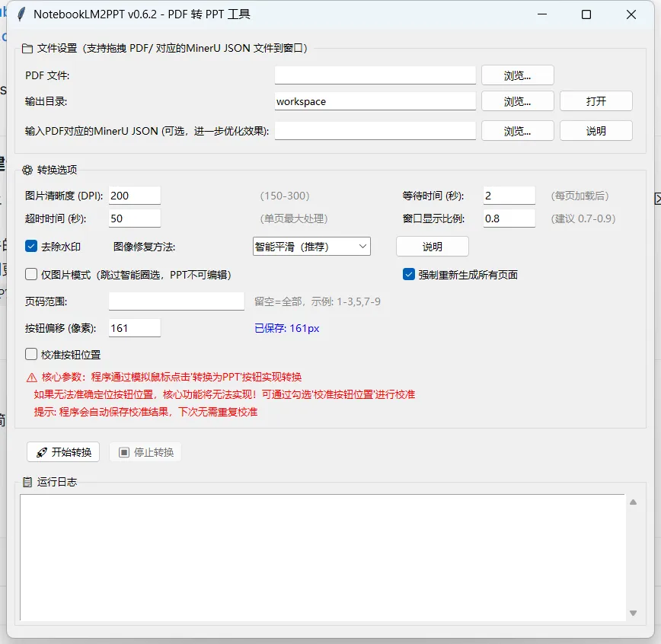Click the hint text (150-300)
The height and width of the screenshot is (644, 661).
click(285, 196)
